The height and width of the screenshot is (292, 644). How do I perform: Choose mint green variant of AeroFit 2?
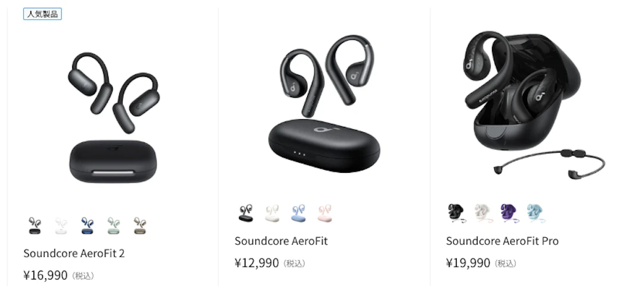(114, 226)
